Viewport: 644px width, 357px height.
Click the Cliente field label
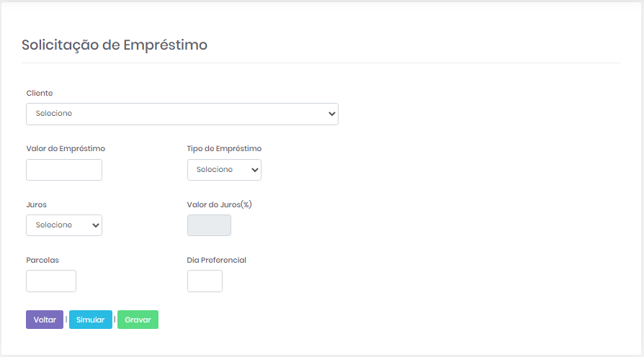point(40,93)
